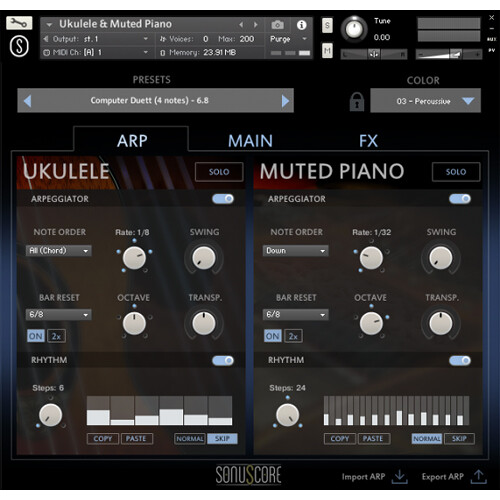Click the Voices icon in the header
The width and height of the screenshot is (500, 500).
tap(162, 39)
